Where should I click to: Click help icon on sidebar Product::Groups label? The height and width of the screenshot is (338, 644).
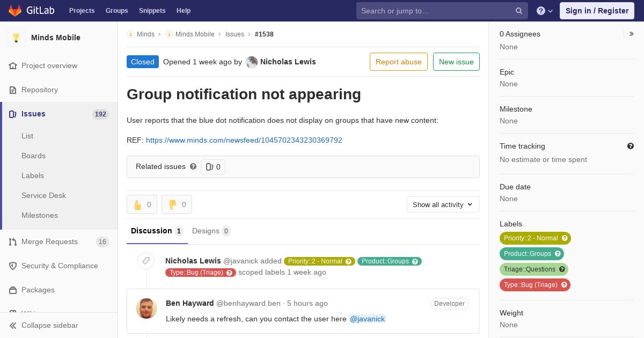pyautogui.click(x=558, y=254)
